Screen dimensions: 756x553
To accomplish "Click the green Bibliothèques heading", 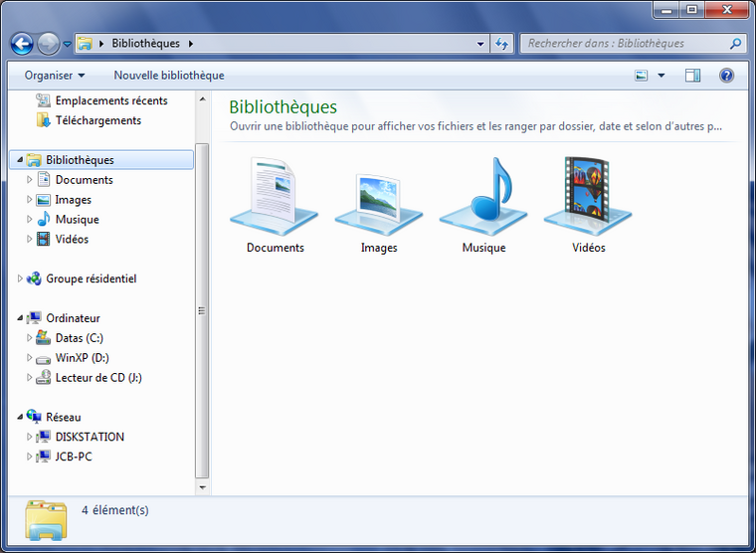I will click(283, 106).
